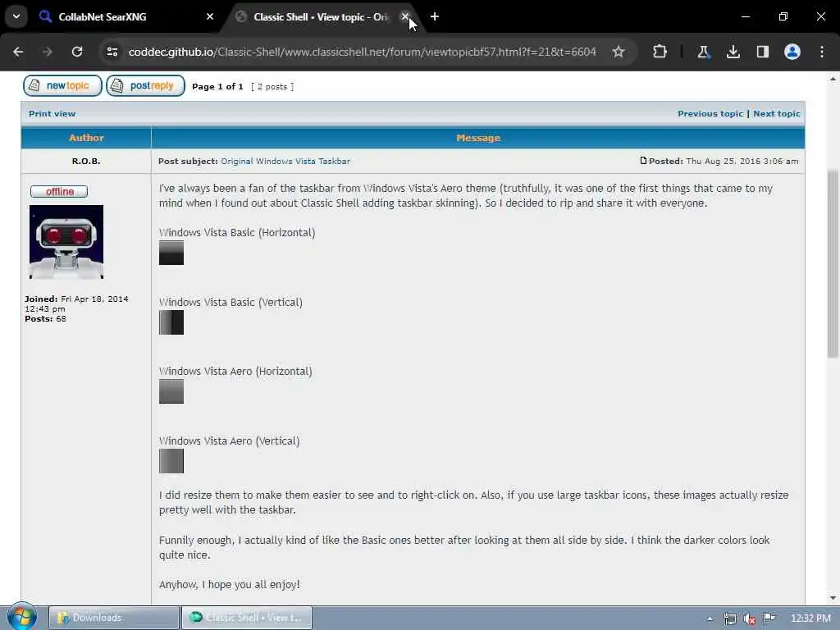
Task: Bookmark this page with the star icon
Action: (x=619, y=52)
